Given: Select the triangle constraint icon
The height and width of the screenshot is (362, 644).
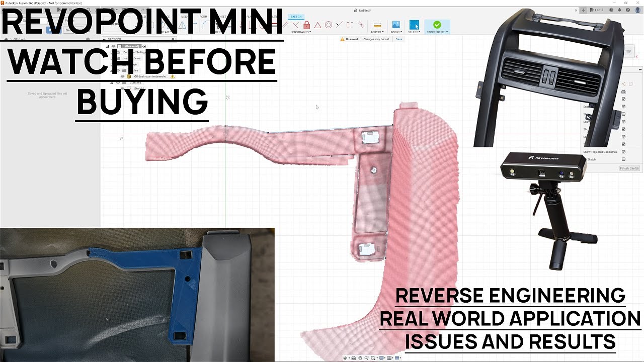Looking at the screenshot, I should (x=317, y=25).
